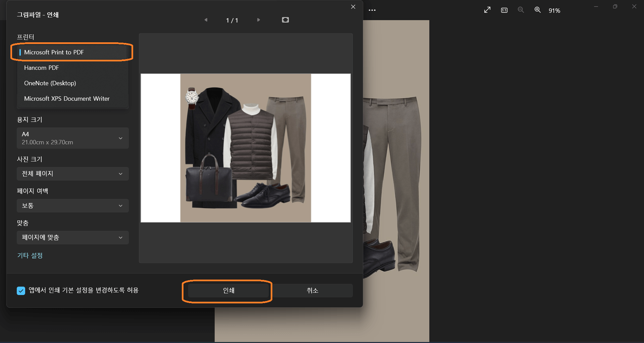Open the 전체 페이지 photo size dropdown
The height and width of the screenshot is (343, 644).
pos(73,174)
